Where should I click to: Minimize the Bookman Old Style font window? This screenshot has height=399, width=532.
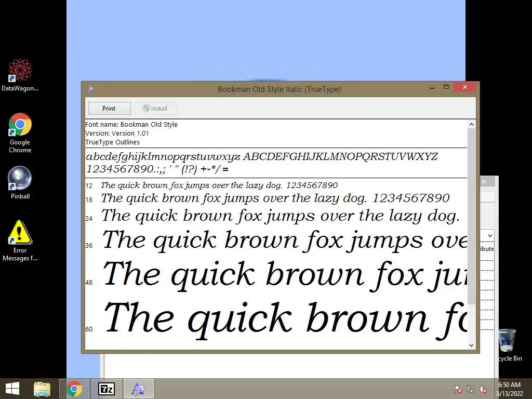pyautogui.click(x=432, y=88)
